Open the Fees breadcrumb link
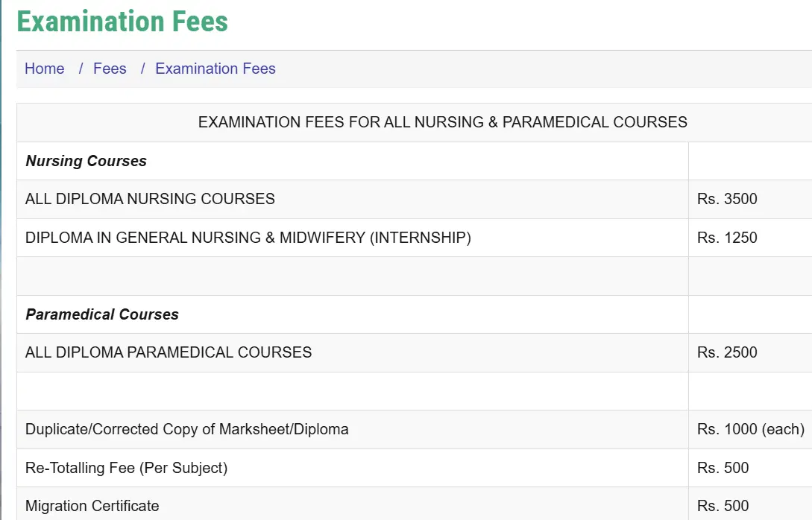Image resolution: width=812 pixels, height=520 pixels. point(110,69)
